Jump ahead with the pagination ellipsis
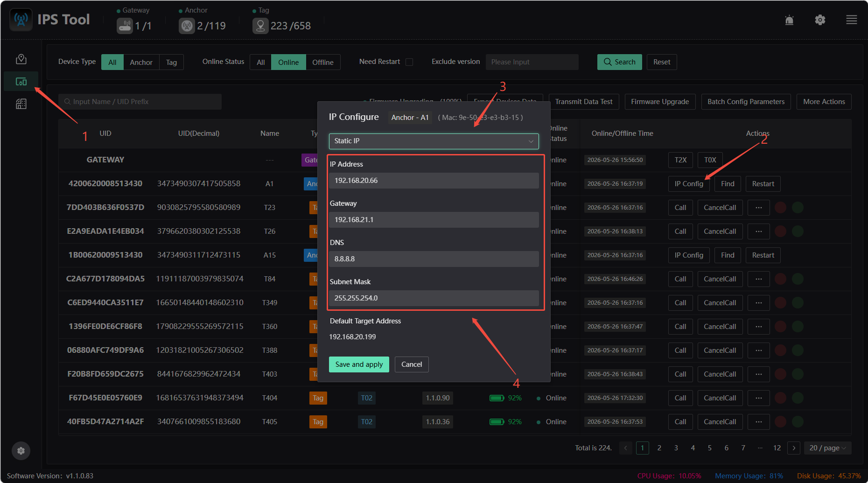 click(x=760, y=448)
